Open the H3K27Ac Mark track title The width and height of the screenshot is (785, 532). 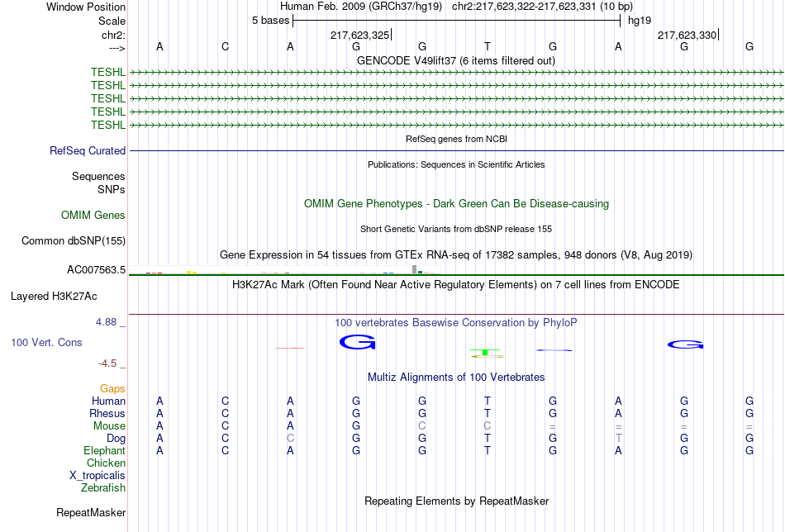click(455, 285)
